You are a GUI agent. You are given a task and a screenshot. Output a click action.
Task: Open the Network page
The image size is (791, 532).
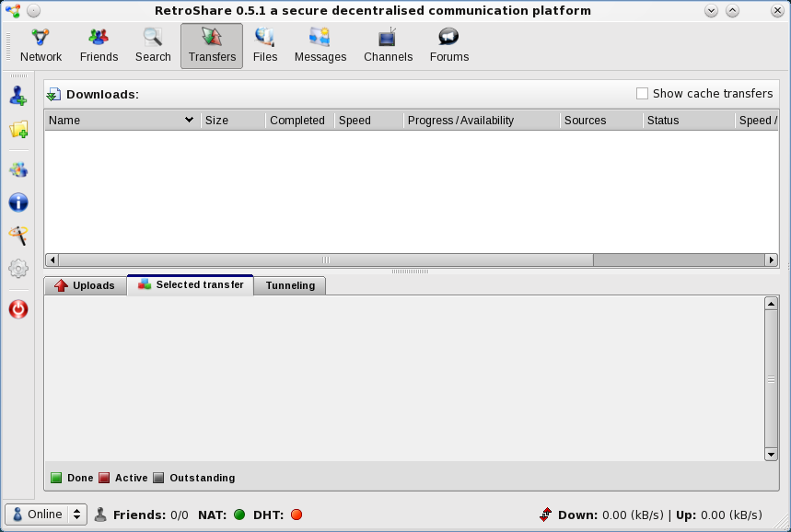(41, 46)
